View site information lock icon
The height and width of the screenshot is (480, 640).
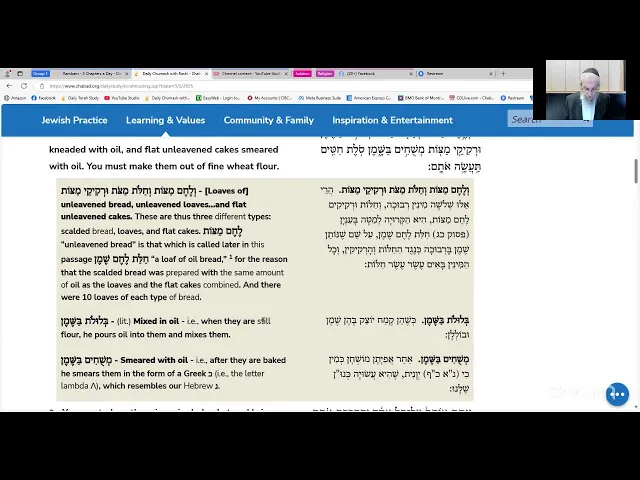pos(42,86)
